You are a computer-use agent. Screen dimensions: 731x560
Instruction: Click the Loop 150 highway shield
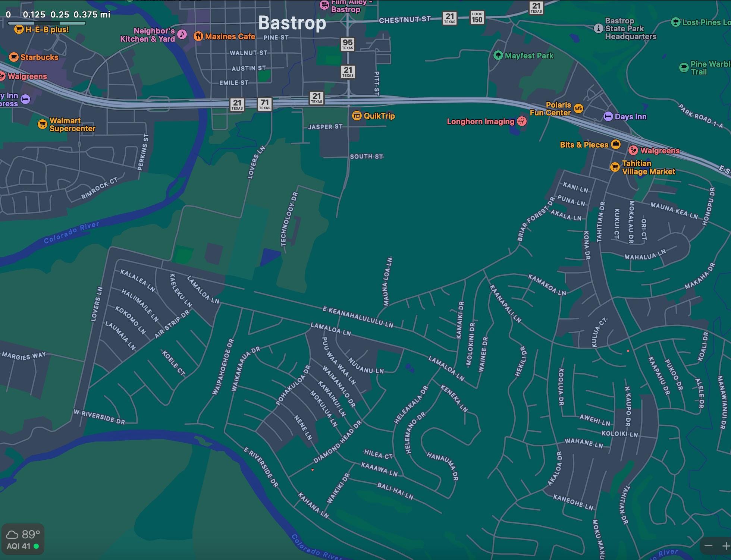tap(477, 18)
